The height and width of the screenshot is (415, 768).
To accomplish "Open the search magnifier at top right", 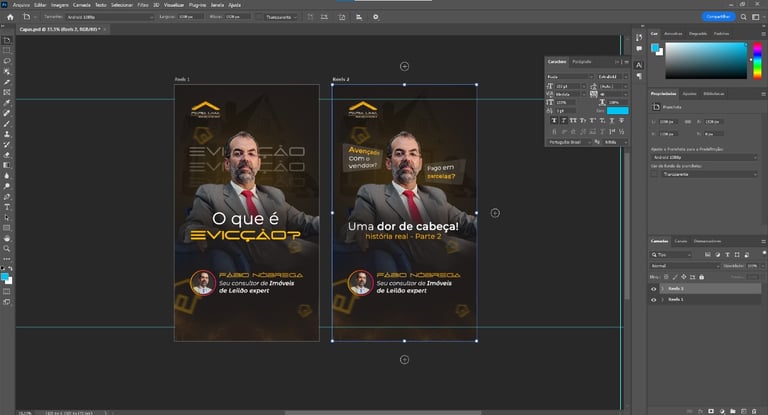I will pyautogui.click(x=744, y=17).
